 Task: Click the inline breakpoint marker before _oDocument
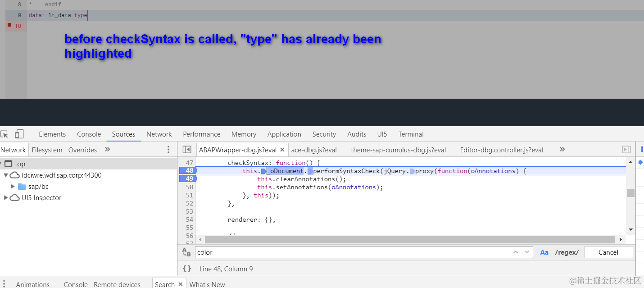pos(263,171)
